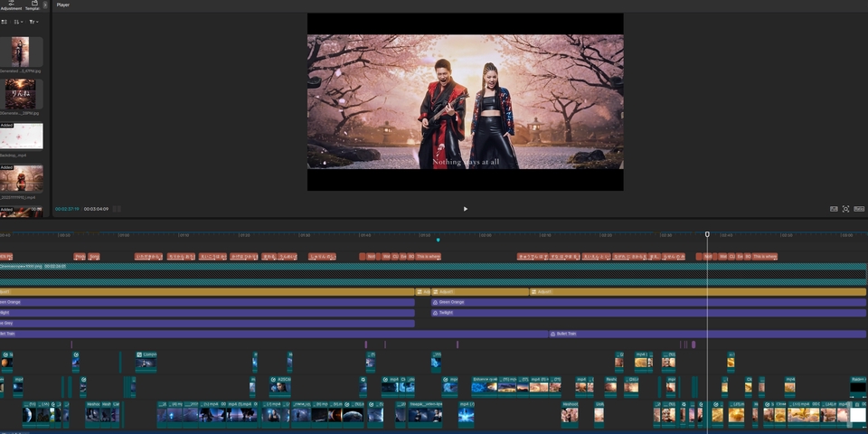Click the Play button under the preview
Screen dimensions: 868x434
point(466,209)
